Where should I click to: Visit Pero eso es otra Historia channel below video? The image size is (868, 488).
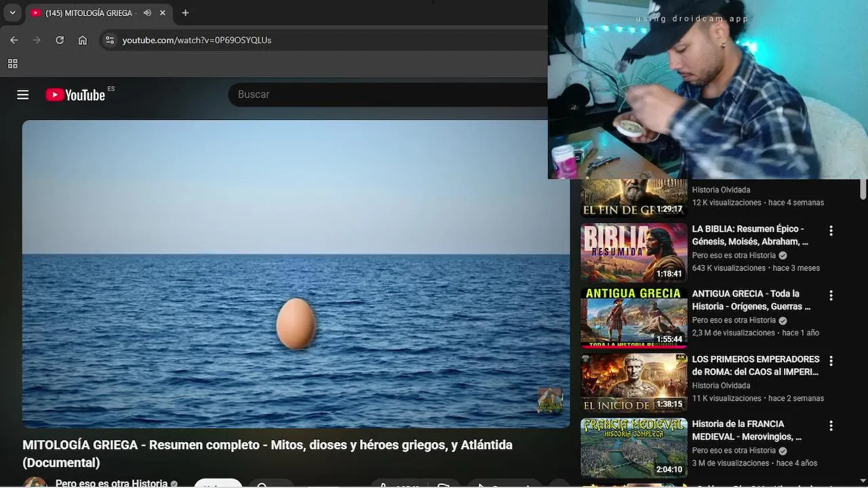(111, 483)
